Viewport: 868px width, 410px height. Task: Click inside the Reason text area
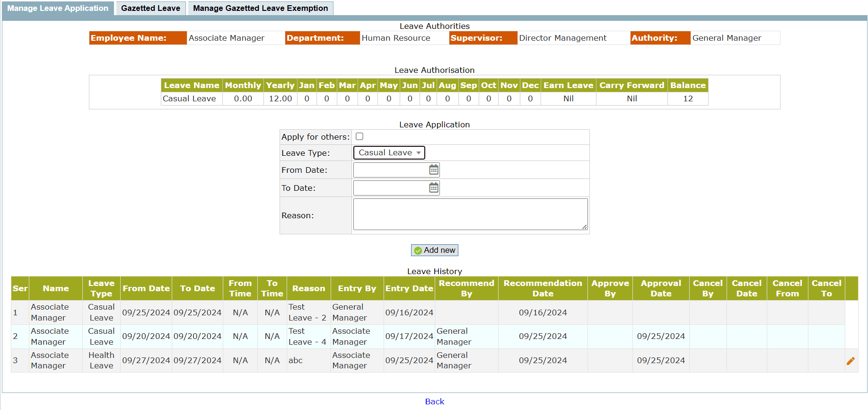(x=470, y=214)
